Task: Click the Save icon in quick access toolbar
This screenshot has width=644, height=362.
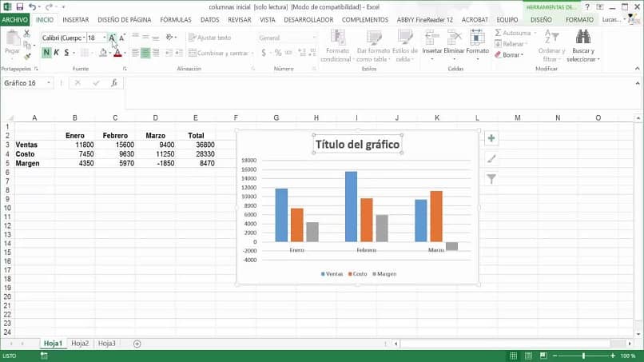Action: tap(20, 7)
